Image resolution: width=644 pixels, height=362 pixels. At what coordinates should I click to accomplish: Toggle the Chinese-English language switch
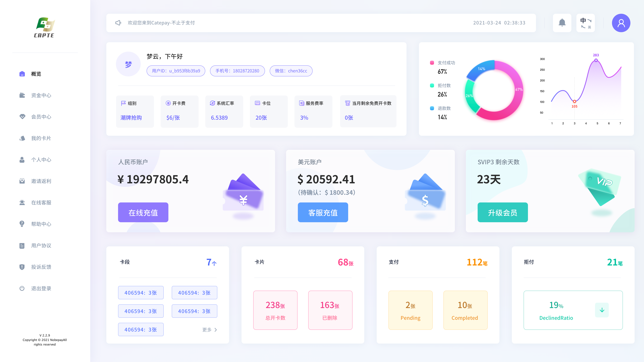585,23
